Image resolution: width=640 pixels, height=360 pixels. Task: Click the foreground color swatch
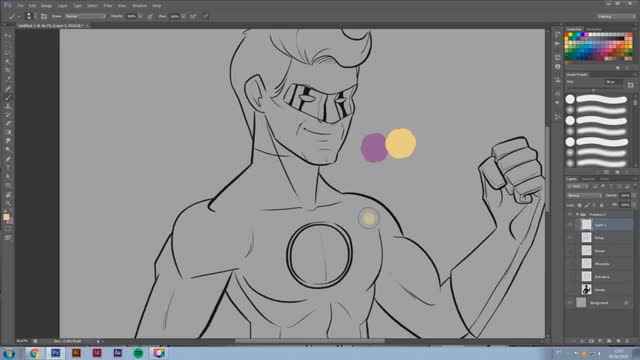6,217
